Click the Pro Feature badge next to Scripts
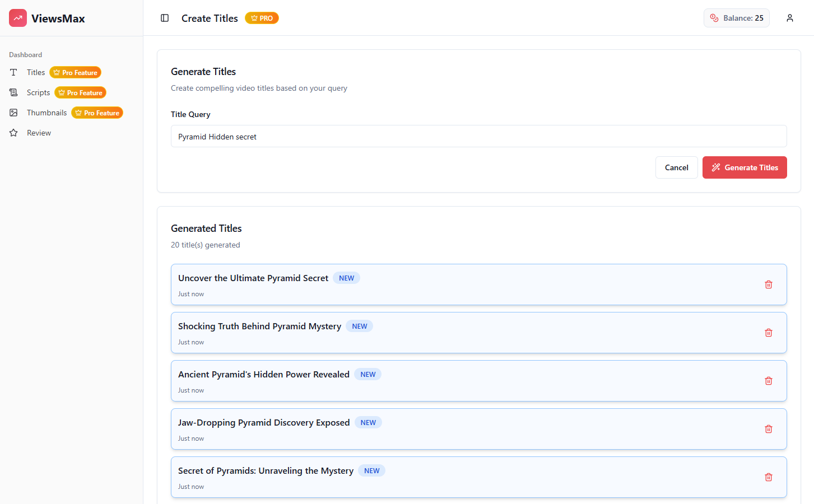This screenshot has height=504, width=814. point(80,92)
